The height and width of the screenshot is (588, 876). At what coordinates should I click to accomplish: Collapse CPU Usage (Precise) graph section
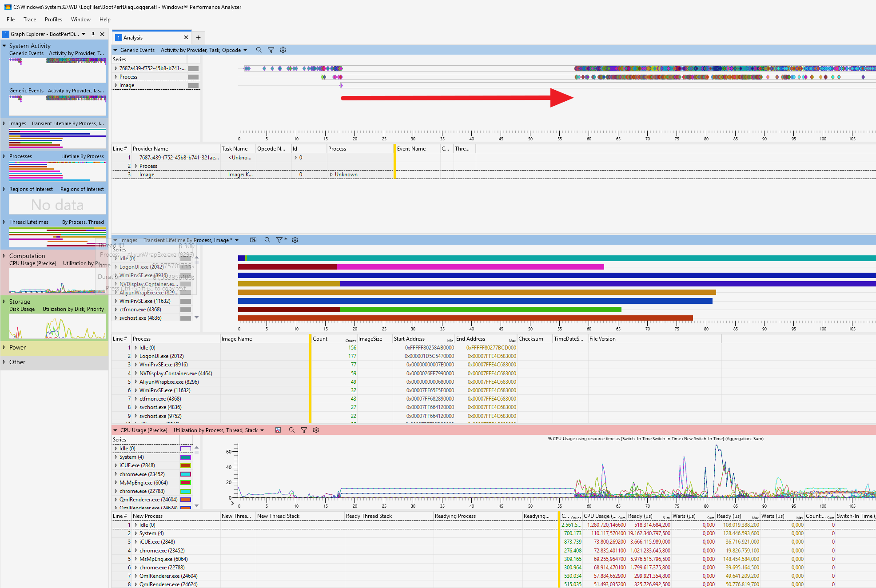(x=115, y=430)
